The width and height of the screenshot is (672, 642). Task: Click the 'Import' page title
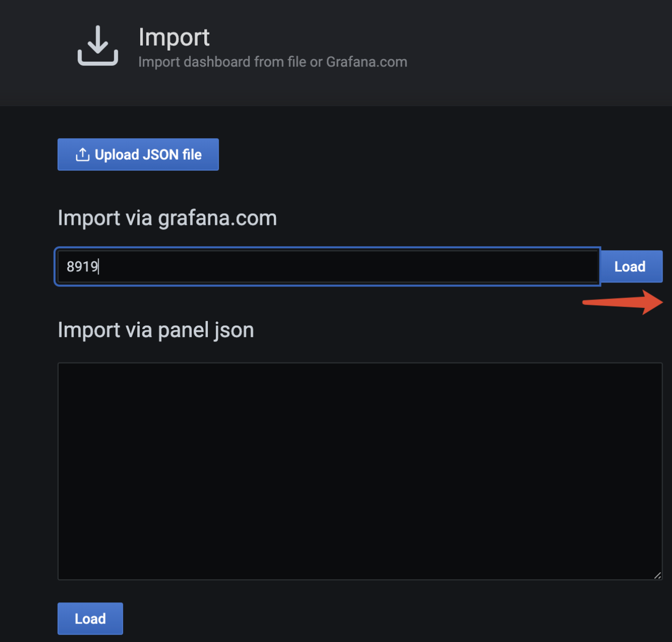[174, 38]
